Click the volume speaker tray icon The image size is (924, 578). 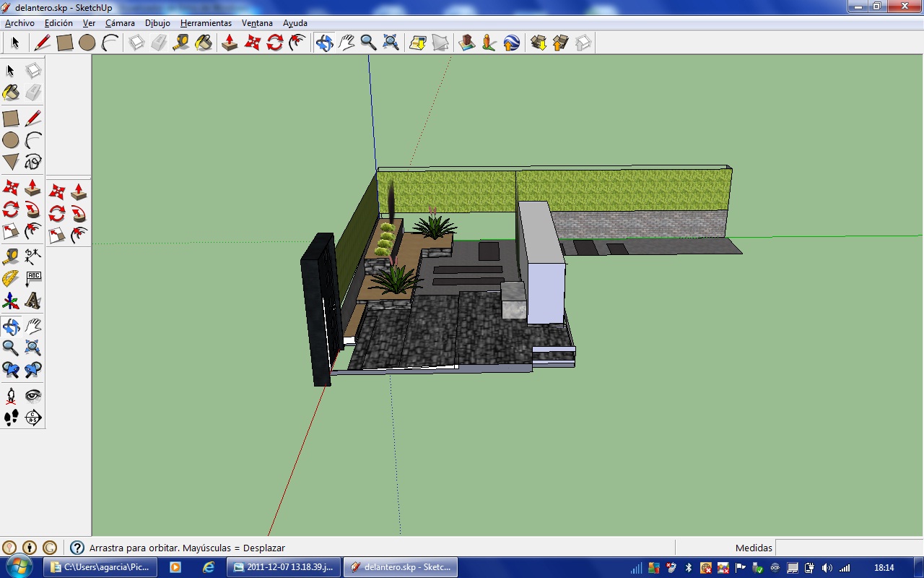point(827,568)
